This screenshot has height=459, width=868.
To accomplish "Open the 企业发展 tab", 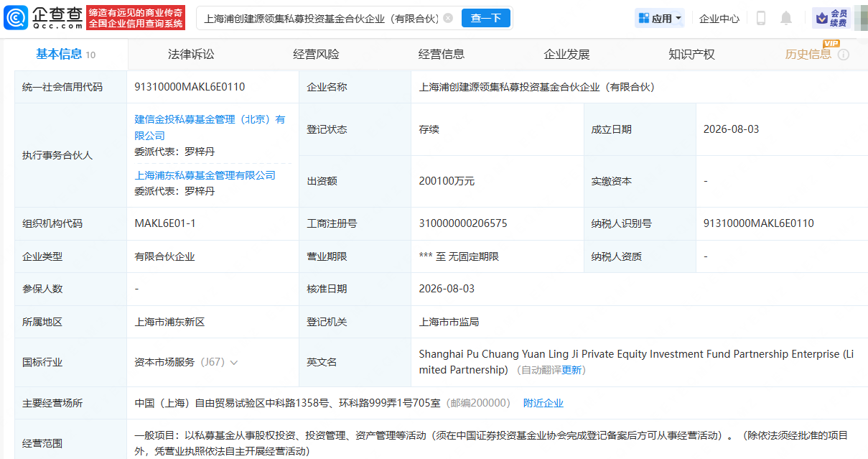I will pos(566,54).
